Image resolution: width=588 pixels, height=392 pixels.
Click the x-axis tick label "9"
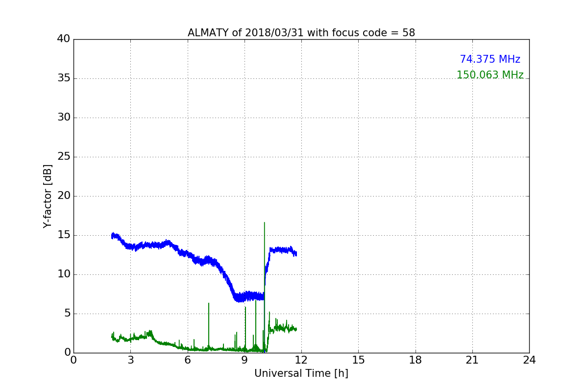(245, 360)
